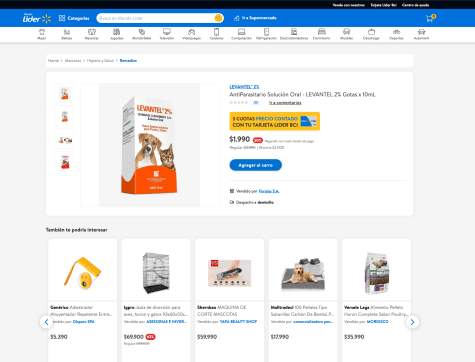475x362 pixels.
Task: Show next carousel products
Action: [412, 322]
